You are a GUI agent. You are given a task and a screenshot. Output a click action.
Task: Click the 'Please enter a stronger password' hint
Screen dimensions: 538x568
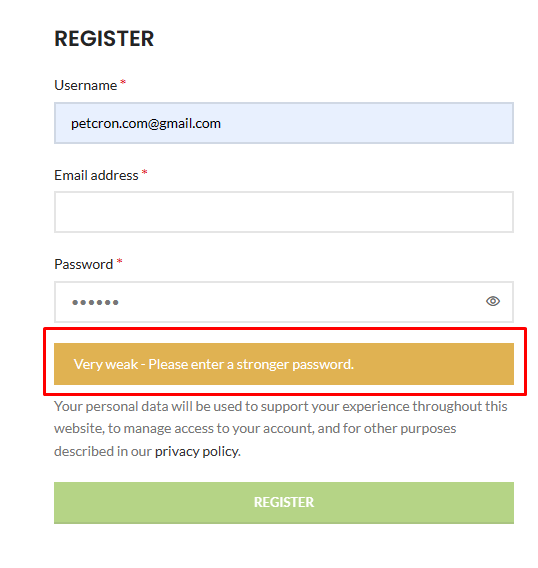pyautogui.click(x=251, y=364)
